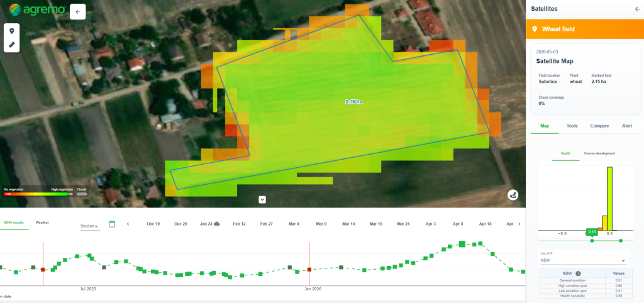Select the Dec 29 date

[180, 224]
